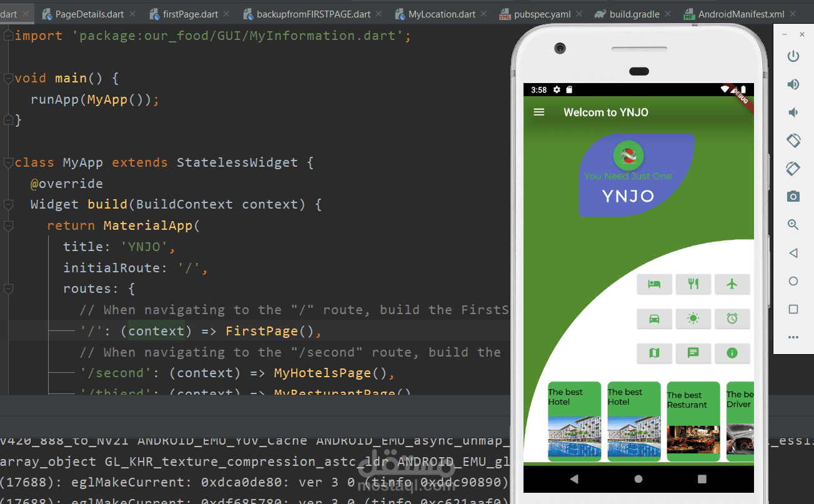The image size is (814, 504).
Task: Switch to the PageDetails.dart tab
Action: pyautogui.click(x=89, y=14)
